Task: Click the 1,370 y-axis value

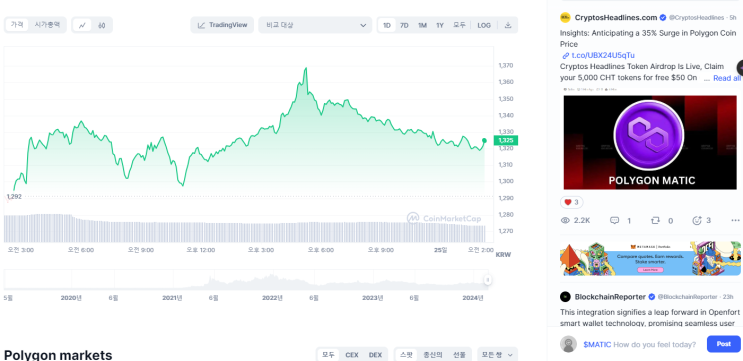Action: (x=506, y=65)
